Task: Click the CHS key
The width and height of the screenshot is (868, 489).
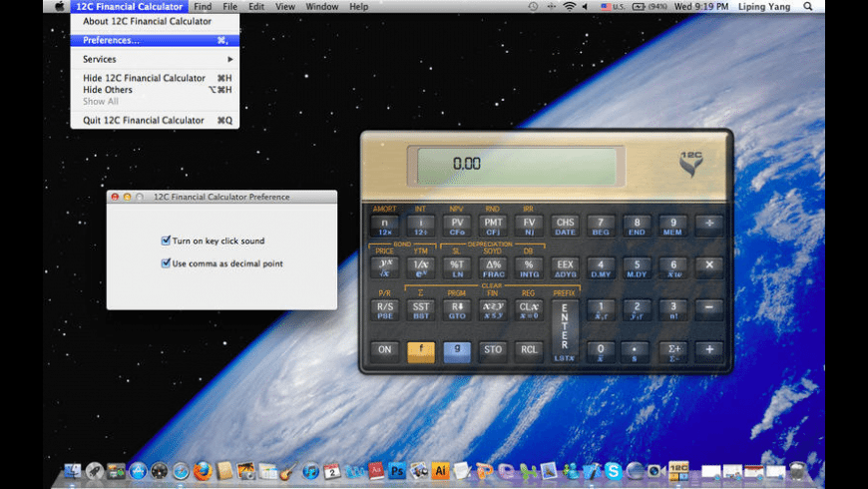Action: (565, 226)
